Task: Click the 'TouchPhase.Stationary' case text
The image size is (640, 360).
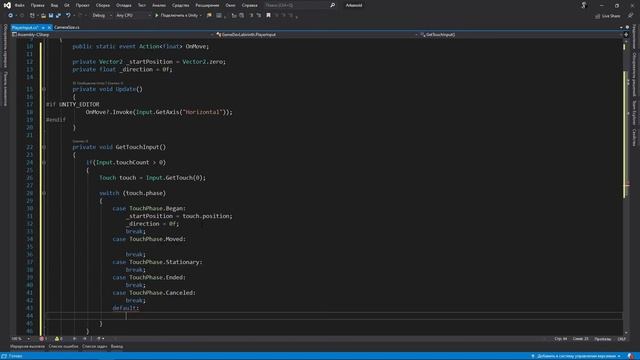Action: click(165, 262)
